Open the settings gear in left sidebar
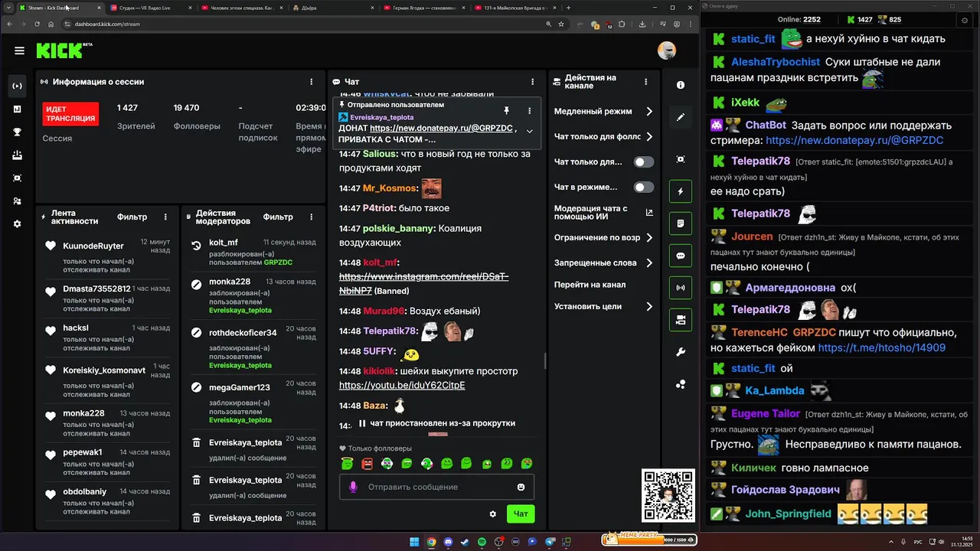980x551 pixels. 17,224
